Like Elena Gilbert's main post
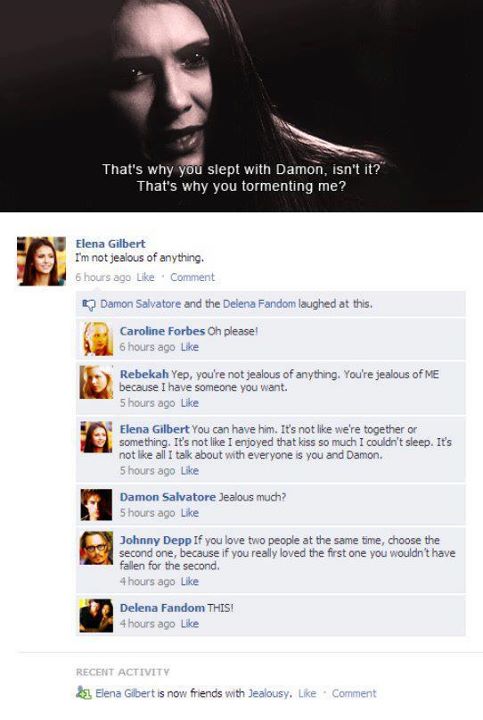This screenshot has height=720, width=483. (x=146, y=277)
